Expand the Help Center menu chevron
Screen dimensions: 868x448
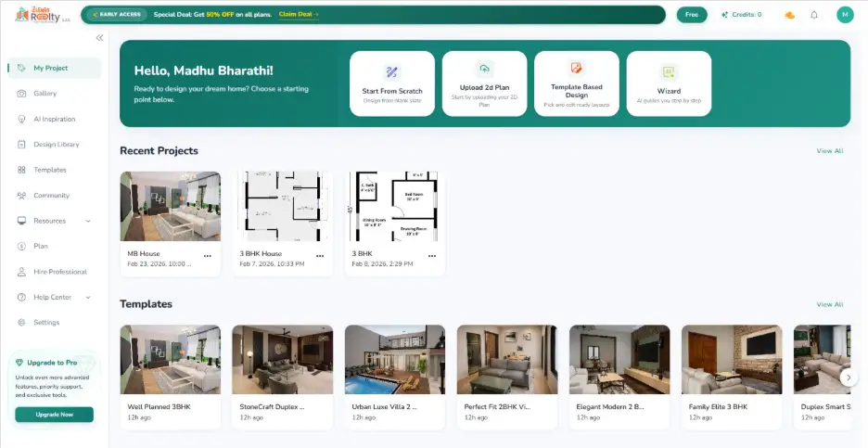click(x=88, y=298)
